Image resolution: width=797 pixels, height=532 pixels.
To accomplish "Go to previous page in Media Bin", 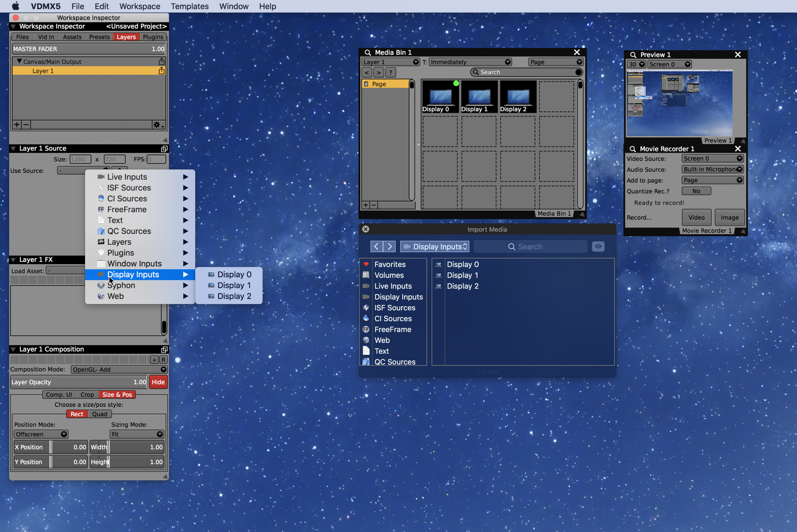I will pyautogui.click(x=367, y=72).
